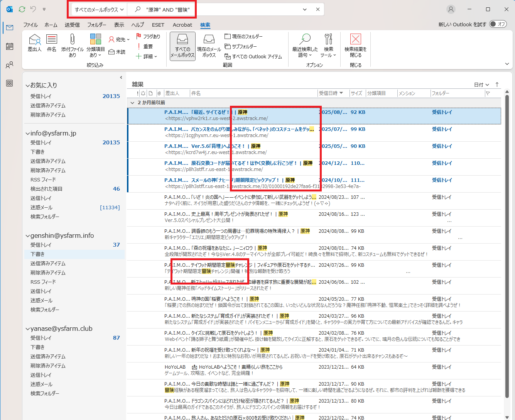Screen dimensions: 515x420
Task: Click the results list vertical scrollbar
Action: point(507,232)
